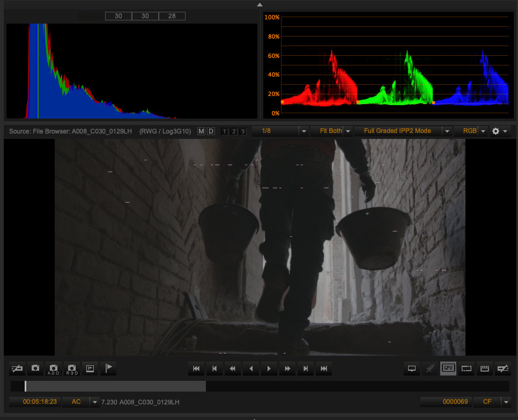Select viewer preset 3
This screenshot has height=420, width=518.
pyautogui.click(x=243, y=131)
